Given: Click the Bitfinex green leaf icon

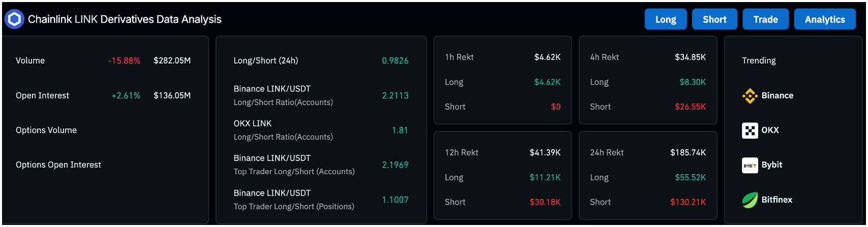Looking at the screenshot, I should coord(750,200).
